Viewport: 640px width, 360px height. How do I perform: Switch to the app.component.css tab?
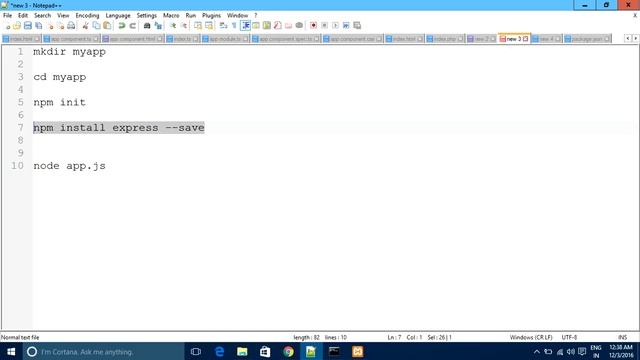(x=352, y=39)
